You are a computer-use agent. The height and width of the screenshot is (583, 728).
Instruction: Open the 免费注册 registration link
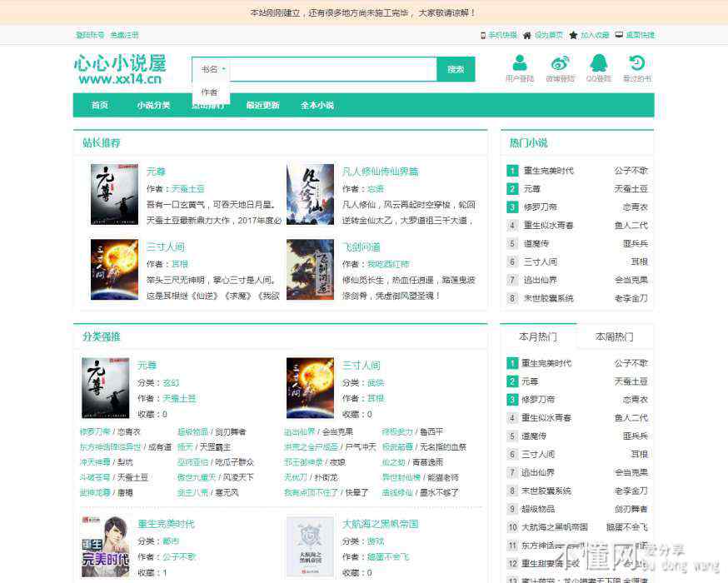(x=124, y=35)
